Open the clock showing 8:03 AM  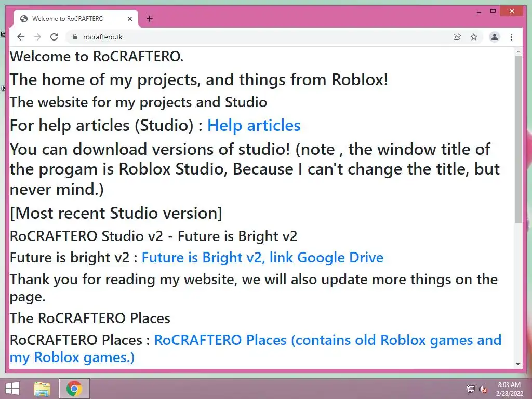point(509,389)
